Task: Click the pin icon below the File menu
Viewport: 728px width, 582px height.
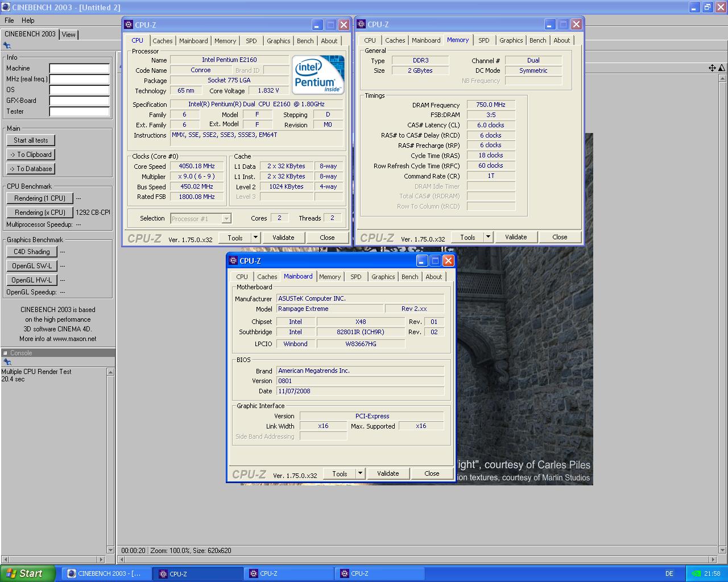Action: coord(7,45)
